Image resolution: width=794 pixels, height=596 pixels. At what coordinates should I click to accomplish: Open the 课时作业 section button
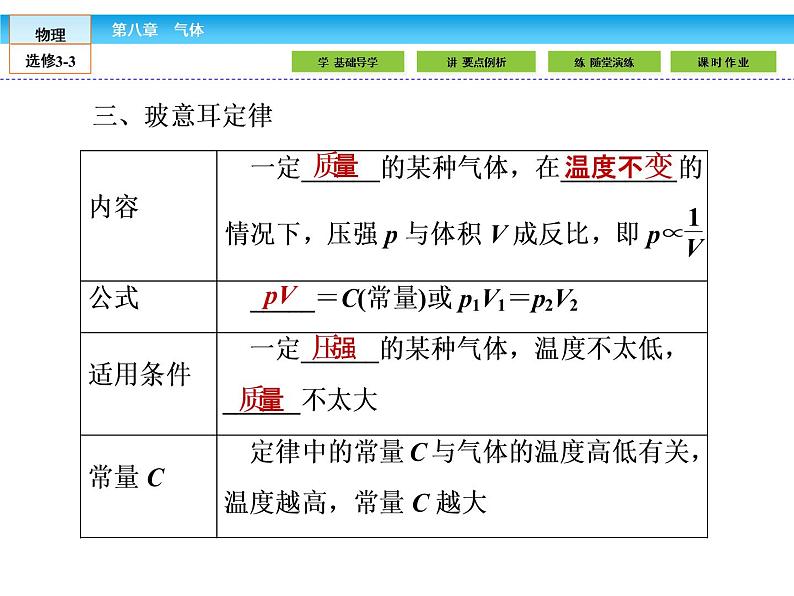point(723,62)
